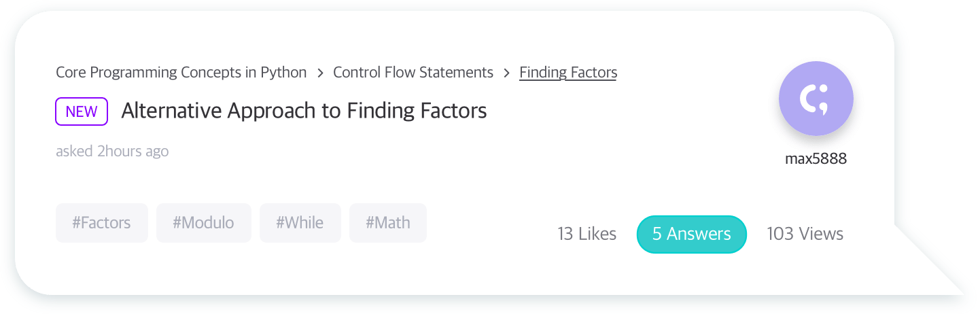Open Alternative Approach to Finding Factors question

(x=304, y=111)
